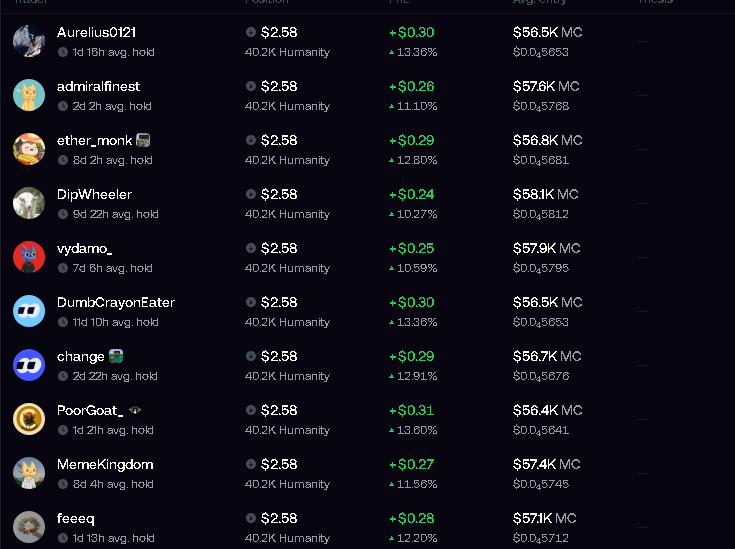Select PnL value +$0.28
Image resolution: width=735 pixels, height=549 pixels.
[412, 518]
